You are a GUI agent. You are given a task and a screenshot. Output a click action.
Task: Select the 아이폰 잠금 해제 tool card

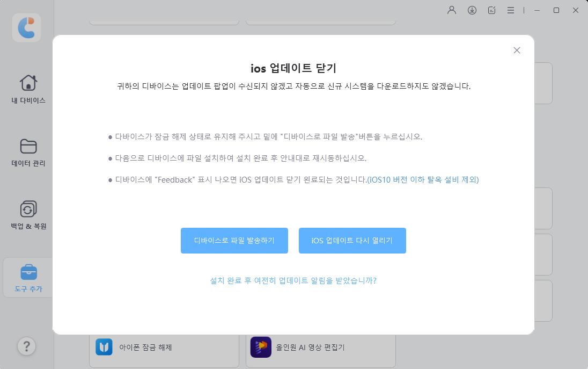coord(164,347)
